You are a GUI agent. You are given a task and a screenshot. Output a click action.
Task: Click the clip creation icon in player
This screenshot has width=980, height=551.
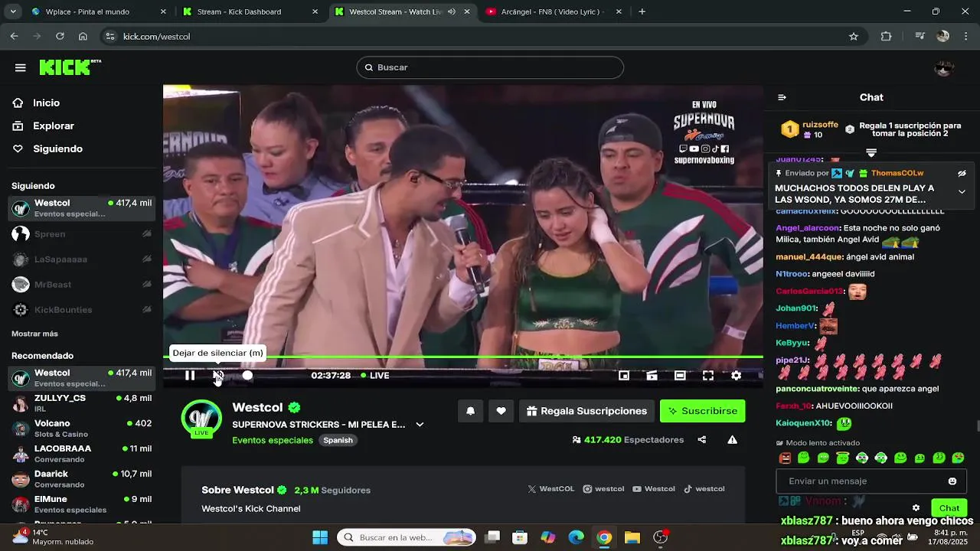(x=652, y=375)
